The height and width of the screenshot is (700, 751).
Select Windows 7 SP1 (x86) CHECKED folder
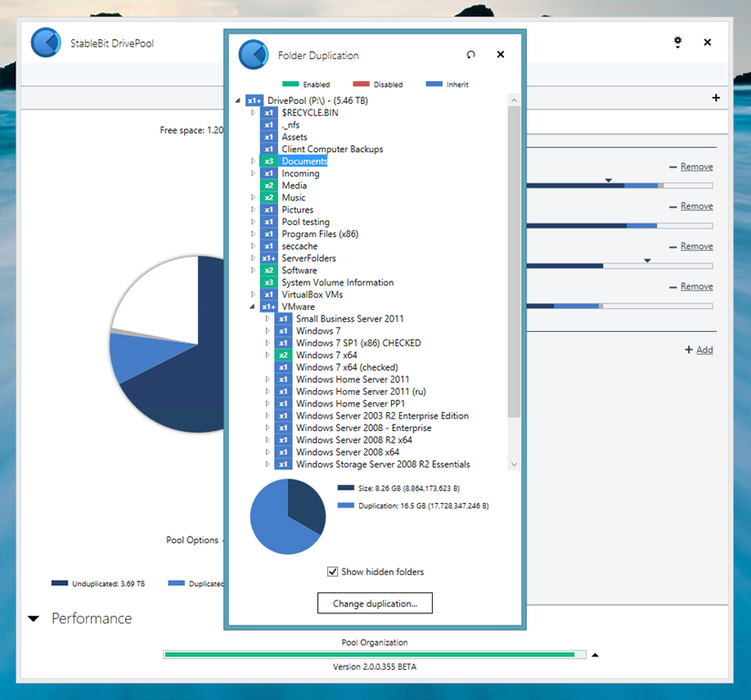click(x=359, y=343)
